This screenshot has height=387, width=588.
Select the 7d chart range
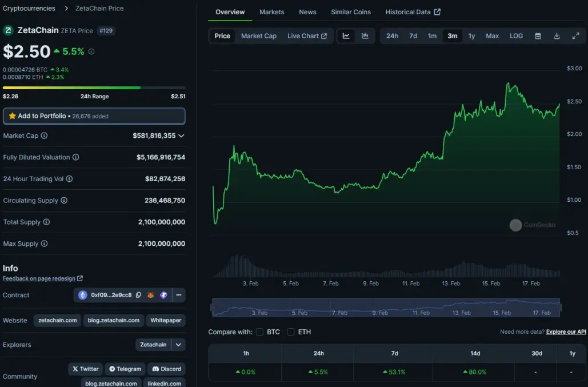[413, 36]
